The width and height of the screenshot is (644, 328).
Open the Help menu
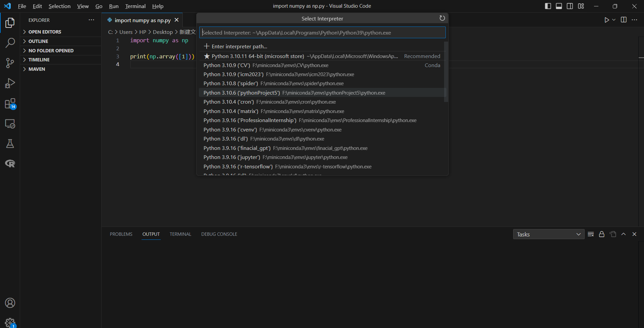pyautogui.click(x=158, y=6)
